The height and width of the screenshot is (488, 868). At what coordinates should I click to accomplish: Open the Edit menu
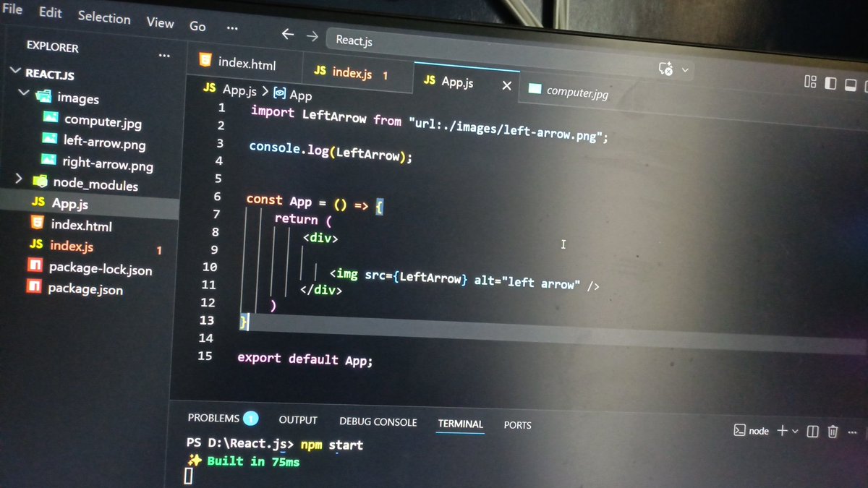(x=50, y=13)
